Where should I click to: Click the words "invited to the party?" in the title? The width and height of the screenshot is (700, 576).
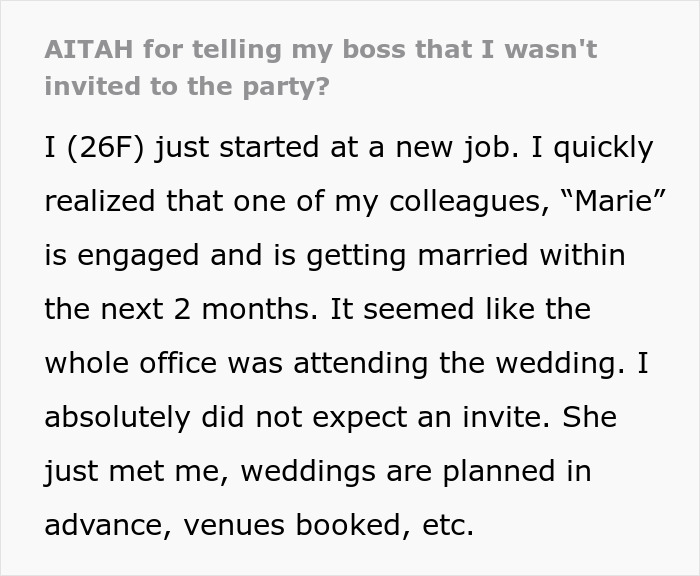(187, 86)
